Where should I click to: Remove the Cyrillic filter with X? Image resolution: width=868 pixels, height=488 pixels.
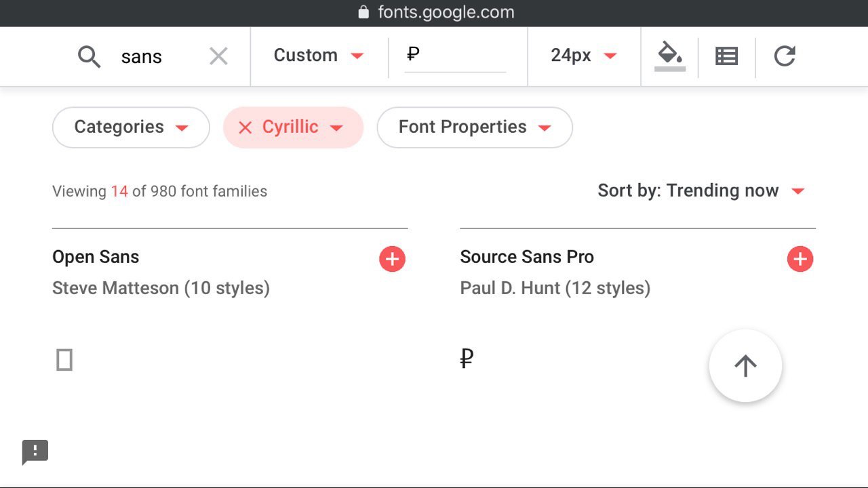coord(245,127)
